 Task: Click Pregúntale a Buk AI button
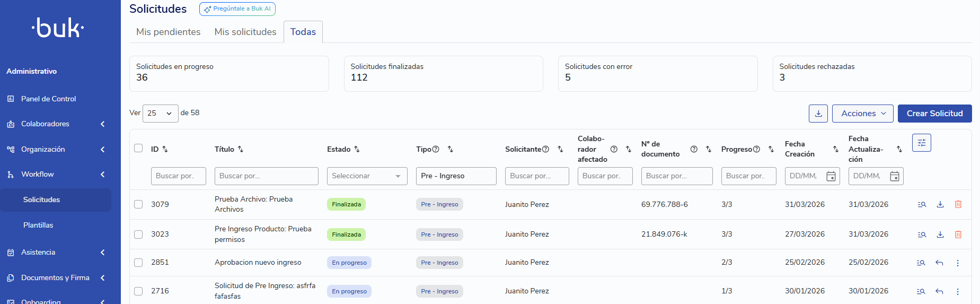237,9
